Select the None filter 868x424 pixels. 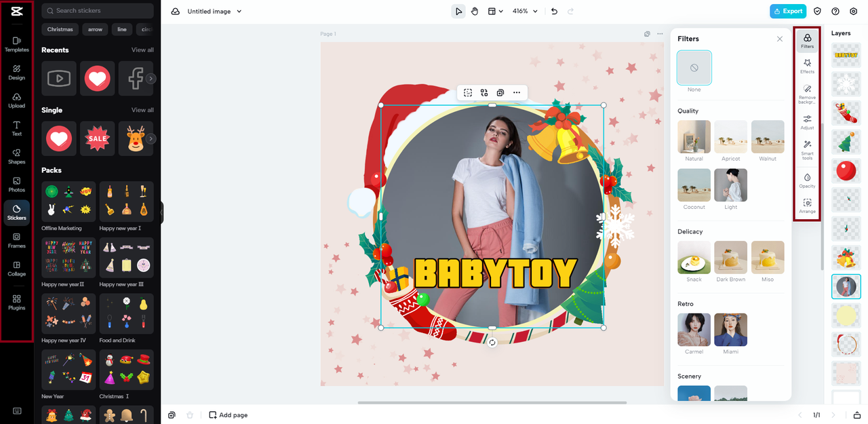694,68
